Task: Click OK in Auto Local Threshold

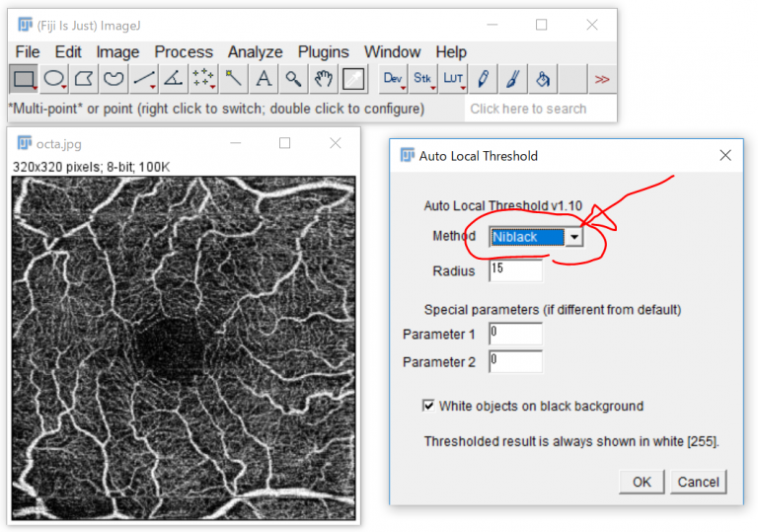Action: (642, 482)
